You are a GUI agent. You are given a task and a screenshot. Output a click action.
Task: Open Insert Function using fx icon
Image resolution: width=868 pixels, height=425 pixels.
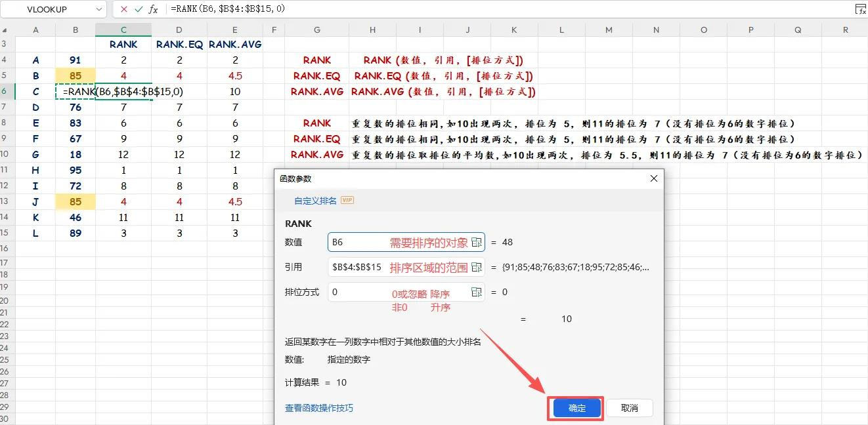[153, 9]
